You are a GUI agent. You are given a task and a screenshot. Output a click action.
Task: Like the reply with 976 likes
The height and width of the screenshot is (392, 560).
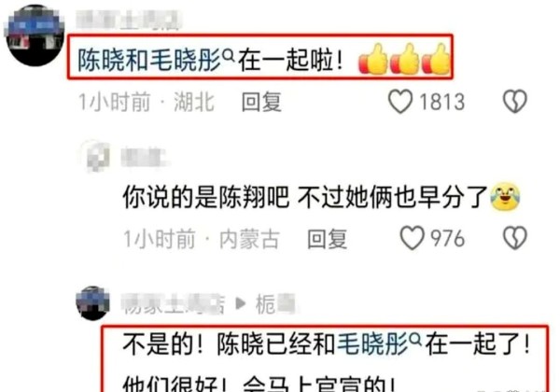(413, 238)
